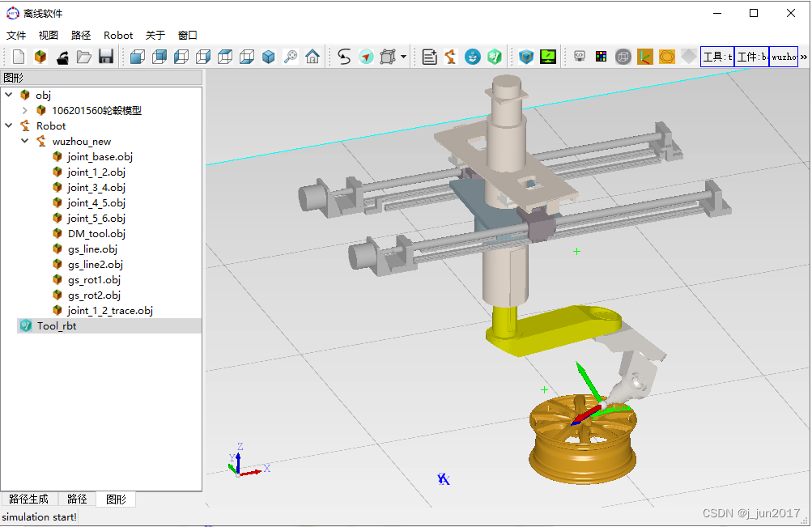Click the save floppy disk icon
Viewport: 812px width, 527px height.
tap(106, 57)
